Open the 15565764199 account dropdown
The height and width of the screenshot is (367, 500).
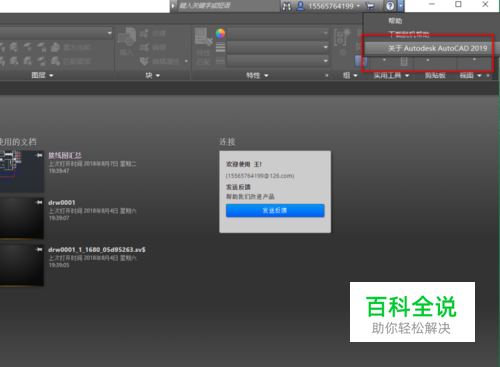pos(358,6)
